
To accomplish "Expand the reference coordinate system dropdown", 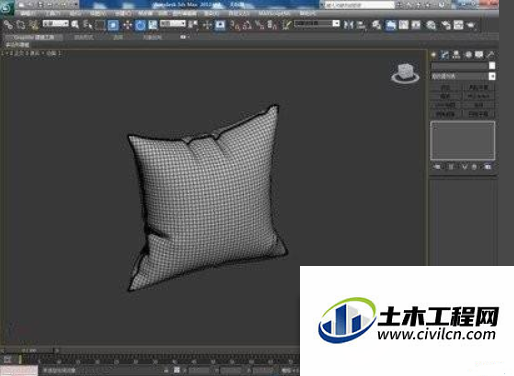I will 172,23.
